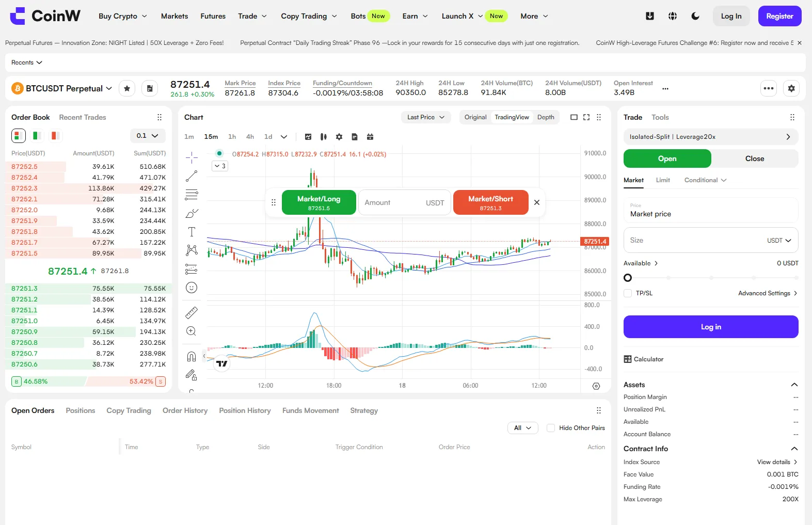Click the Market/Long quick order button

point(319,202)
